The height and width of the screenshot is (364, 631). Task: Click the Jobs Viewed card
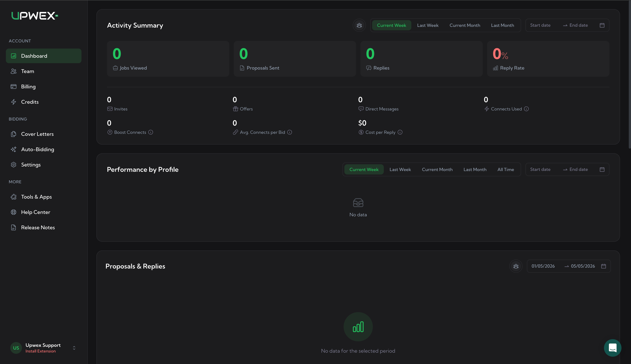(x=168, y=59)
